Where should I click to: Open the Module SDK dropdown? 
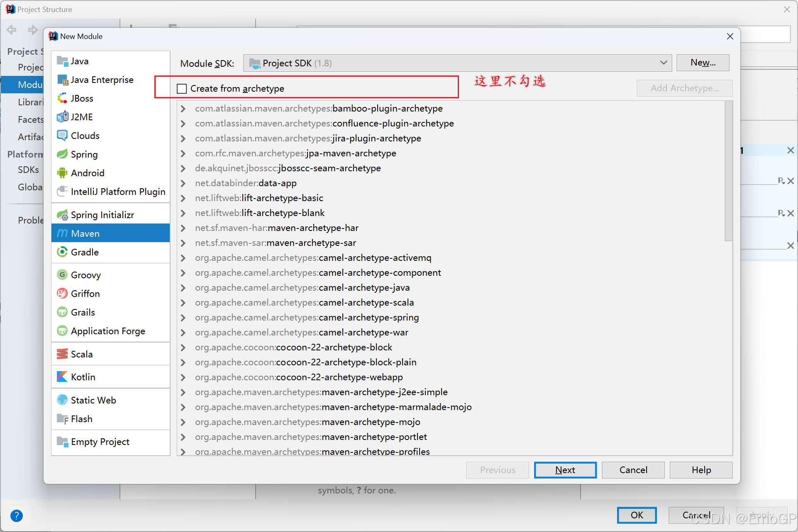pos(457,63)
